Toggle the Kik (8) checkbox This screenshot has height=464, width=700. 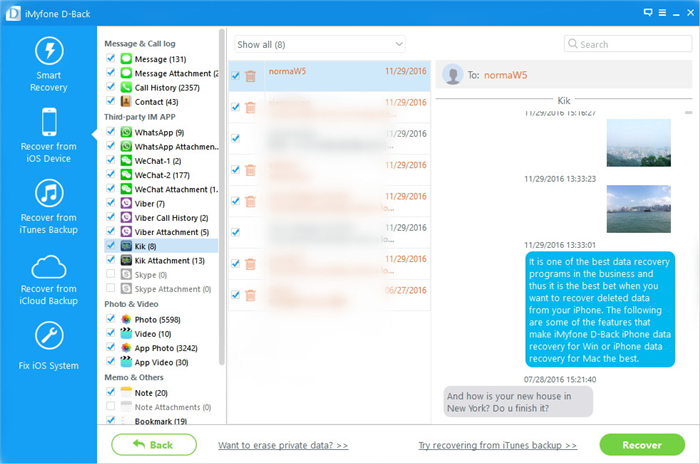(x=111, y=245)
